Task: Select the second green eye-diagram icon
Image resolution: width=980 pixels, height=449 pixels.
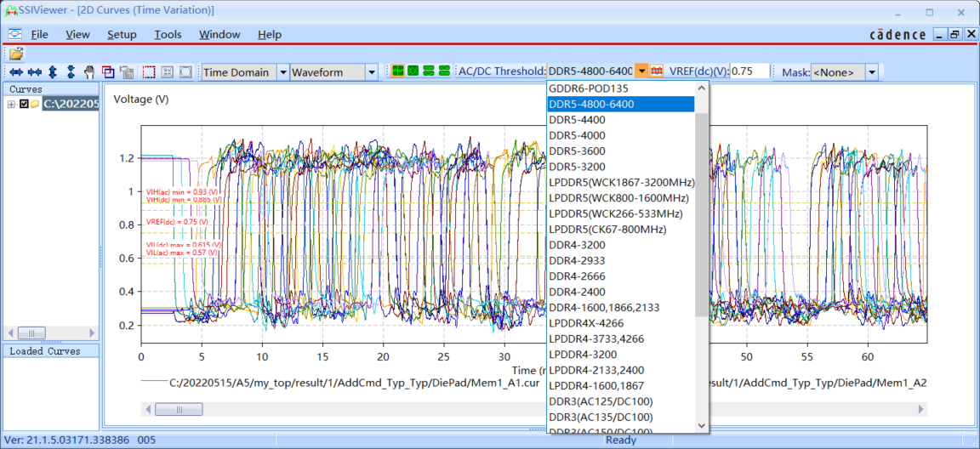Action: coord(413,71)
